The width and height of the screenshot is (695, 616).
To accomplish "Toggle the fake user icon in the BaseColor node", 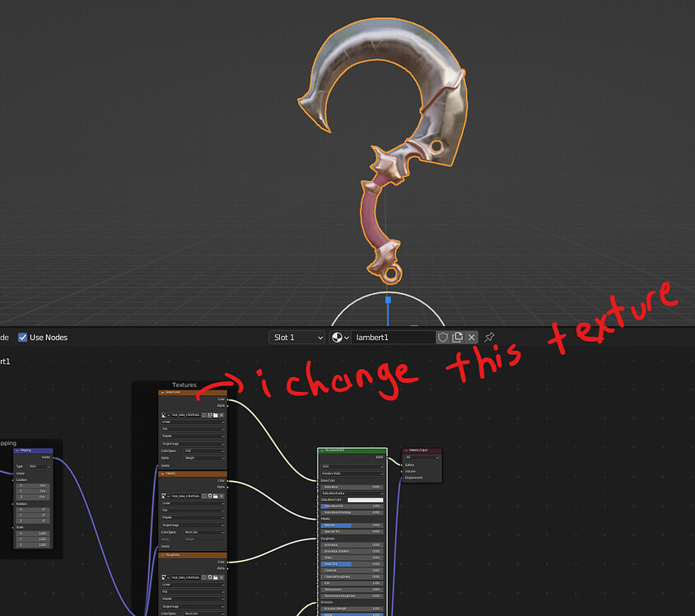I will [204, 415].
